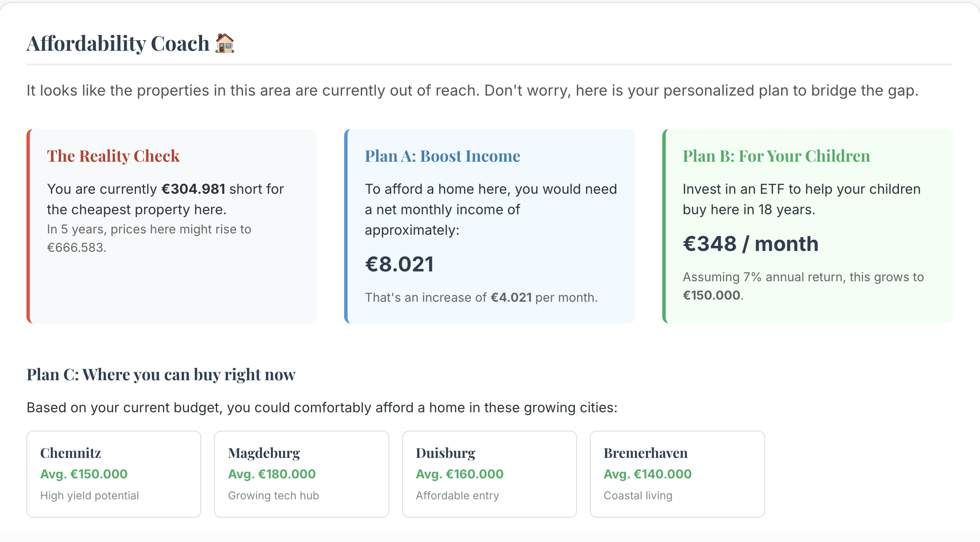Click the Affordability Coach heading

pyautogui.click(x=118, y=44)
